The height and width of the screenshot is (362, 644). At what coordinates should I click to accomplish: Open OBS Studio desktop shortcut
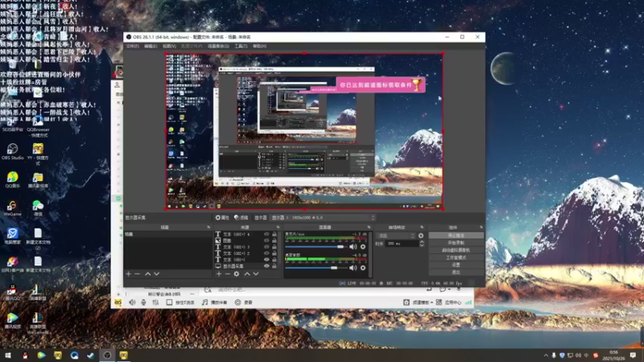[12, 151]
